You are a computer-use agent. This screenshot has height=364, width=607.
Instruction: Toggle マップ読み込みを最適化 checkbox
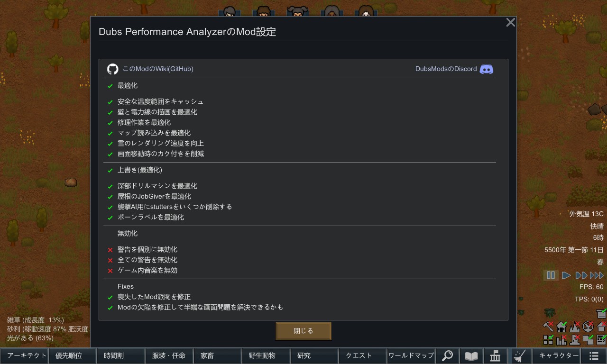[110, 134]
